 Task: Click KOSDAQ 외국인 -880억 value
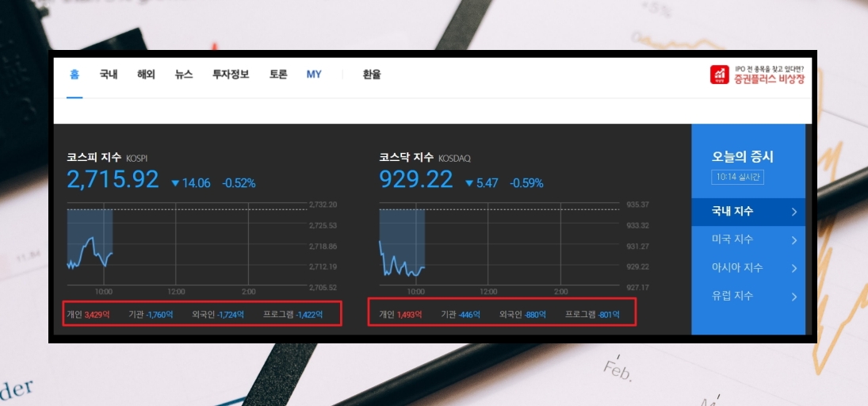coord(535,315)
